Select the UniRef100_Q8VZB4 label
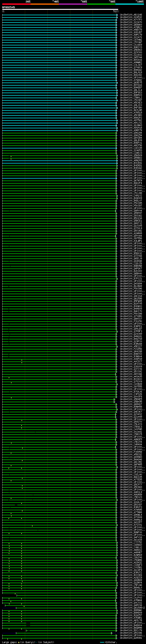The width and height of the screenshot is (146, 644). (x=131, y=138)
